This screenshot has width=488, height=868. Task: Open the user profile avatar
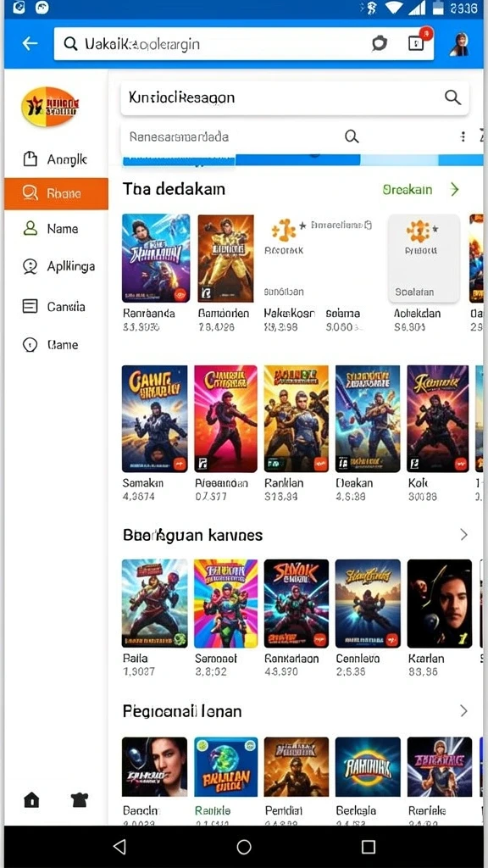[460, 44]
